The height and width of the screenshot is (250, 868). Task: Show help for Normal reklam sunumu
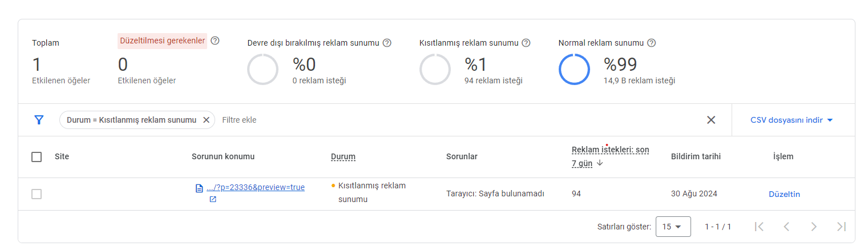[652, 43]
